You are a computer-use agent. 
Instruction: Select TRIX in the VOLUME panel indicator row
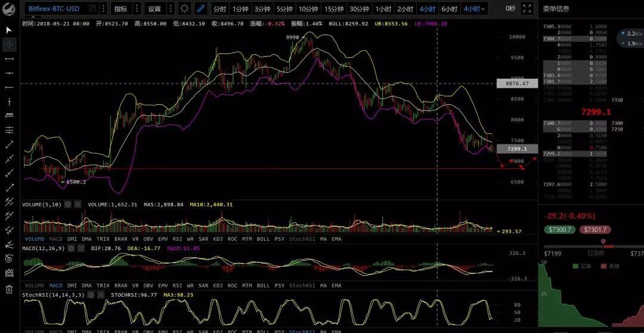coord(103,239)
